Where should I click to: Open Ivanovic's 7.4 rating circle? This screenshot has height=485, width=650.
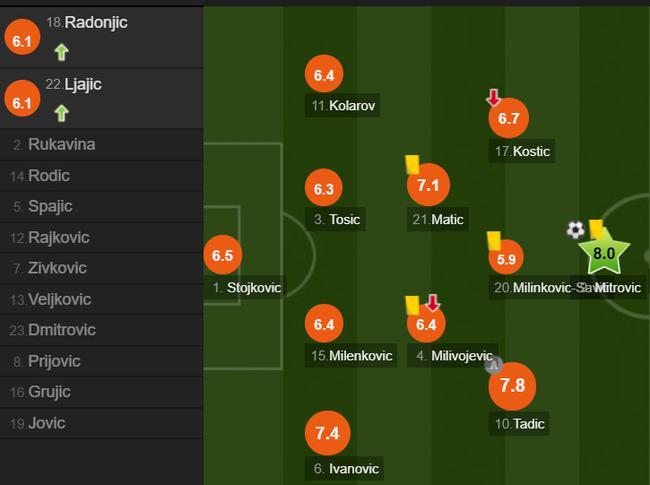click(327, 433)
